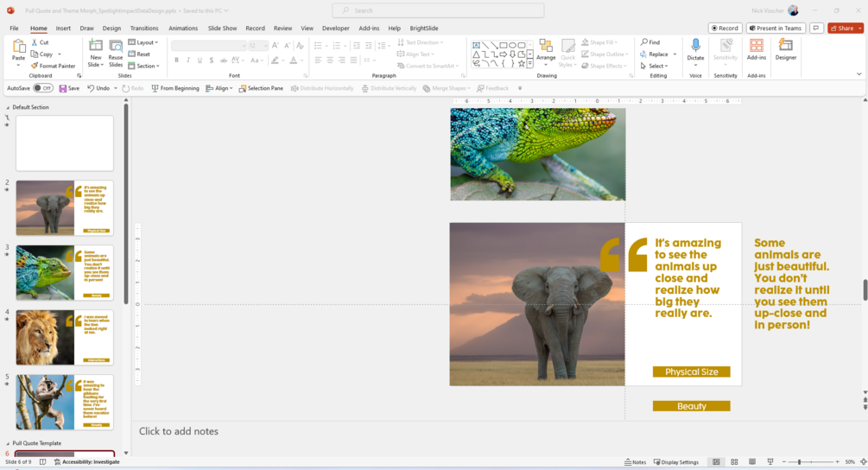The image size is (868, 470).
Task: Click the Cut scissors icon
Action: 35,42
